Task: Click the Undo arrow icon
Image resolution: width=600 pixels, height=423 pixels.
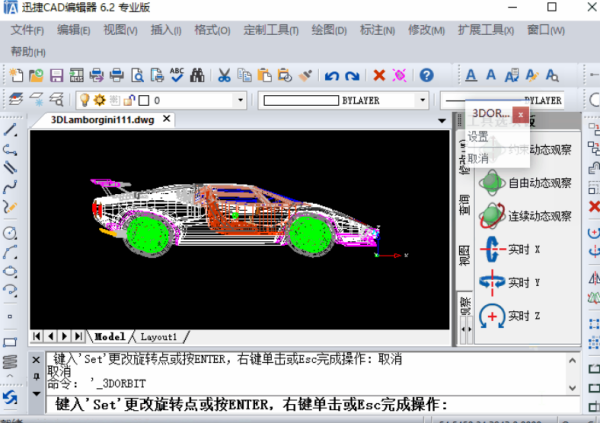Action: 333,75
